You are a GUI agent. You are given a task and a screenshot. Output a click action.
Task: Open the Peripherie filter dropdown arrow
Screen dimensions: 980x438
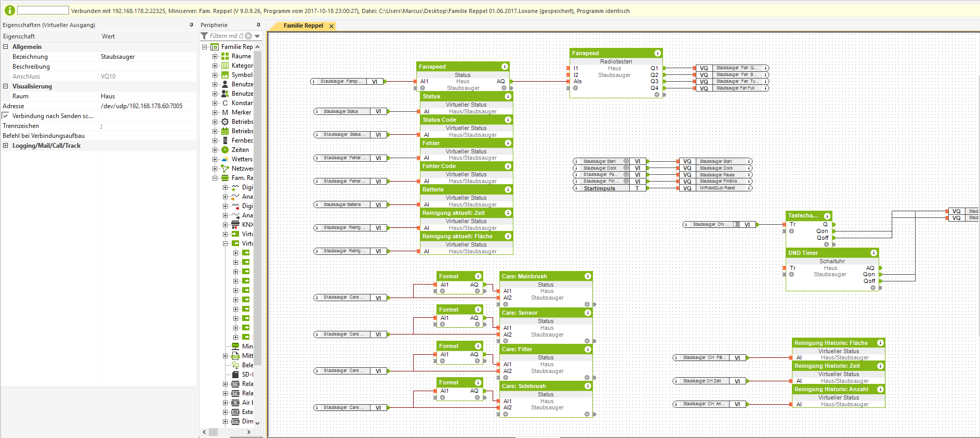[257, 36]
